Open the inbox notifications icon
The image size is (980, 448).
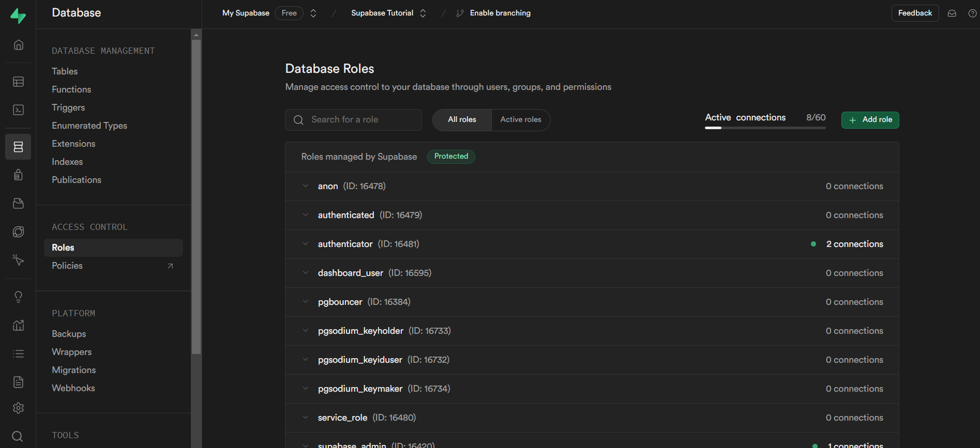pos(952,13)
